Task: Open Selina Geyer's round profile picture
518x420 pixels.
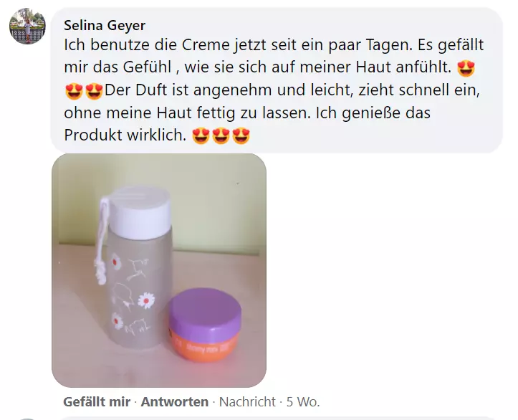Action: (x=27, y=26)
